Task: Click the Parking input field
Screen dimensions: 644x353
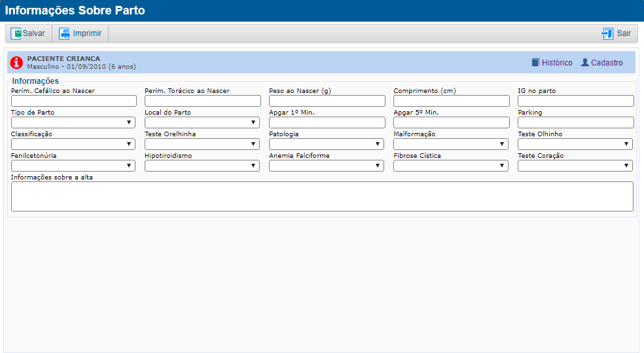Action: click(576, 122)
